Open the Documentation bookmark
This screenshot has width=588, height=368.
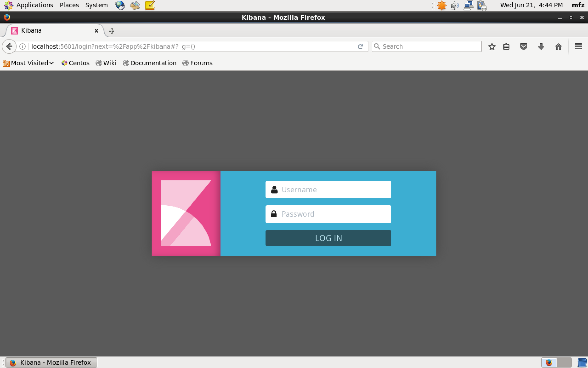pyautogui.click(x=150, y=63)
